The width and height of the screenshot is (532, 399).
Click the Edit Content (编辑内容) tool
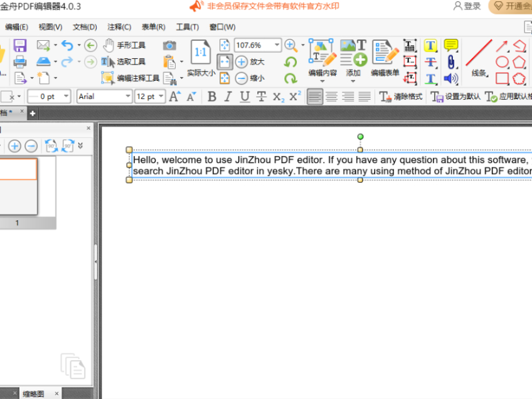coord(322,60)
